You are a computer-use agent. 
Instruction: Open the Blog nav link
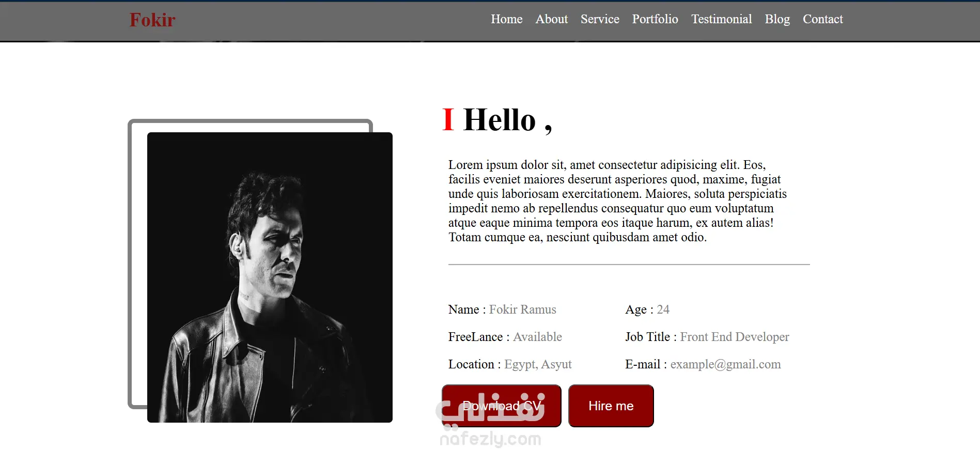coord(777,19)
